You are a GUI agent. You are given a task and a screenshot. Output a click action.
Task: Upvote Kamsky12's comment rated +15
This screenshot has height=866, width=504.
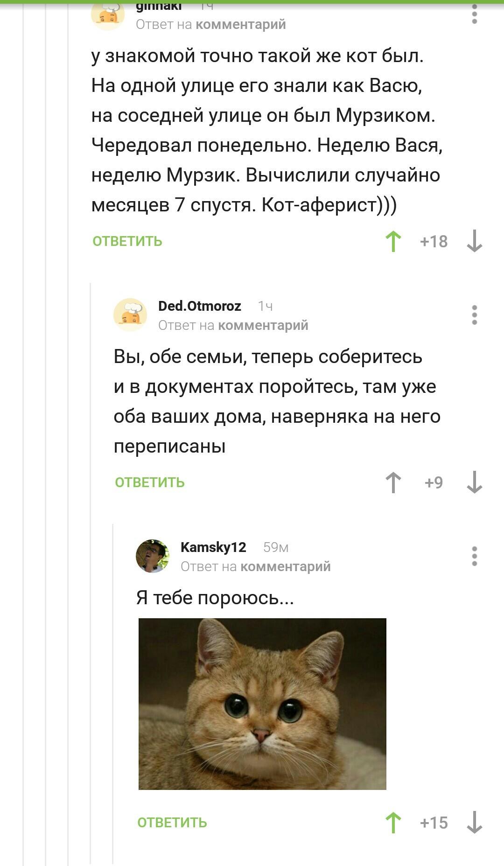393,823
